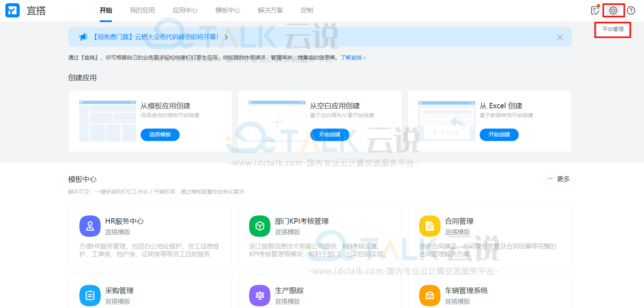The width and height of the screenshot is (644, 308).
Task: Click the 从模板应用创建 title
Action: 165,106
